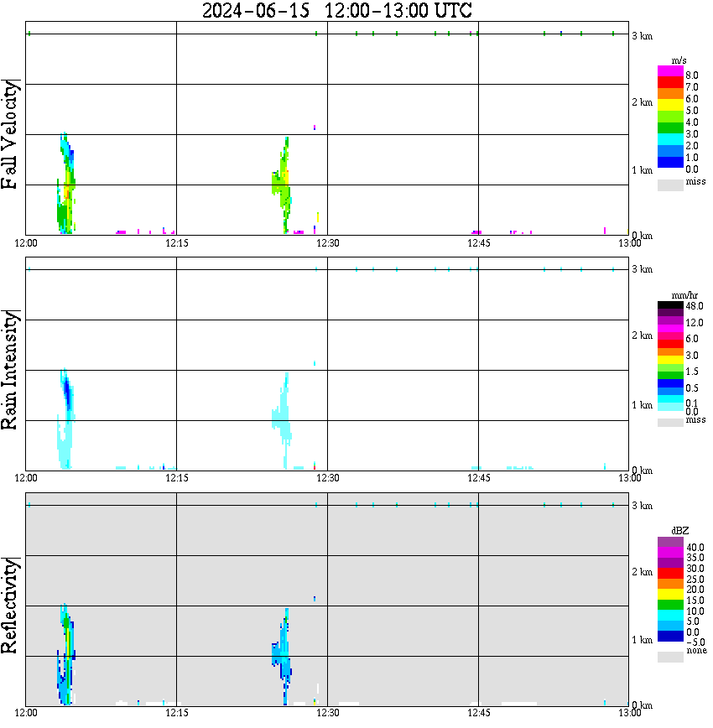Click the '12:15' tick under the Reflectivity plot
The image size is (713, 728).
(x=176, y=713)
